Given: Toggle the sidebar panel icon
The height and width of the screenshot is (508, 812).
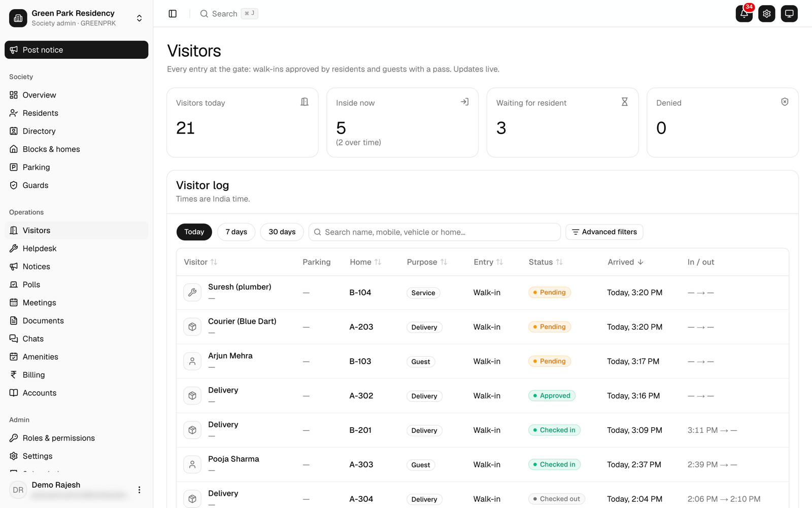Looking at the screenshot, I should 173,14.
